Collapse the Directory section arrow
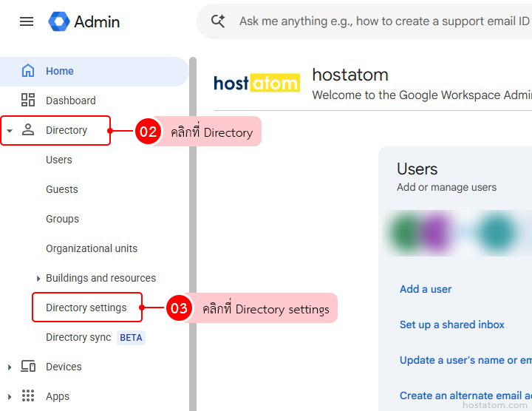The width and height of the screenshot is (532, 411). 10,131
